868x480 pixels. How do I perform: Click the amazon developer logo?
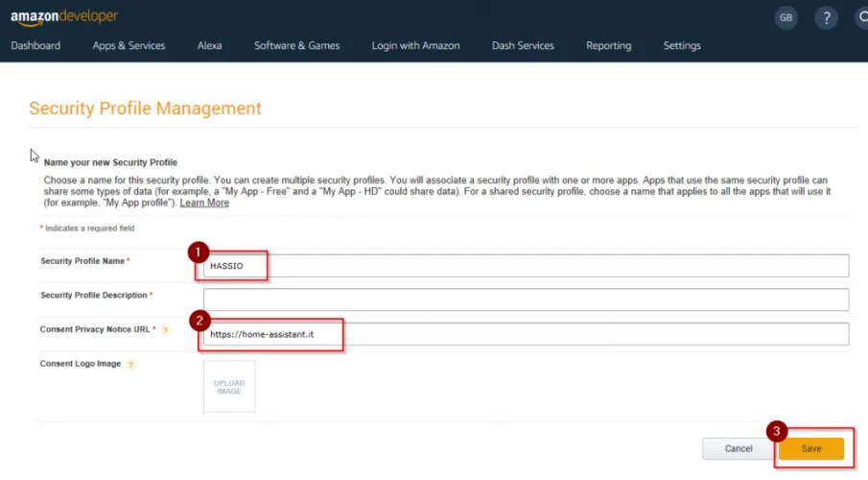[x=64, y=17]
